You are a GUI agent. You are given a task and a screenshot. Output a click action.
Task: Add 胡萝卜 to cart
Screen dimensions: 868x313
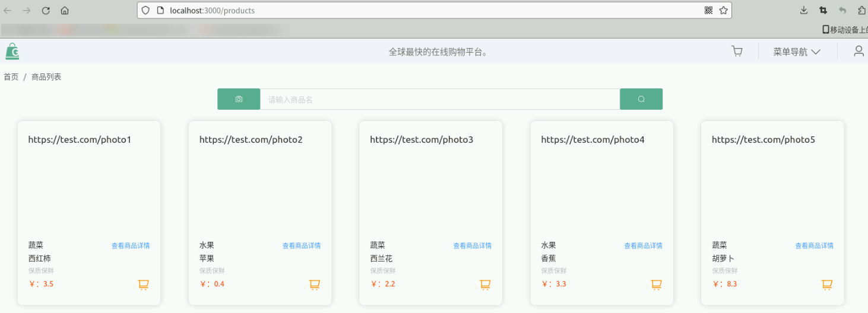(x=827, y=285)
